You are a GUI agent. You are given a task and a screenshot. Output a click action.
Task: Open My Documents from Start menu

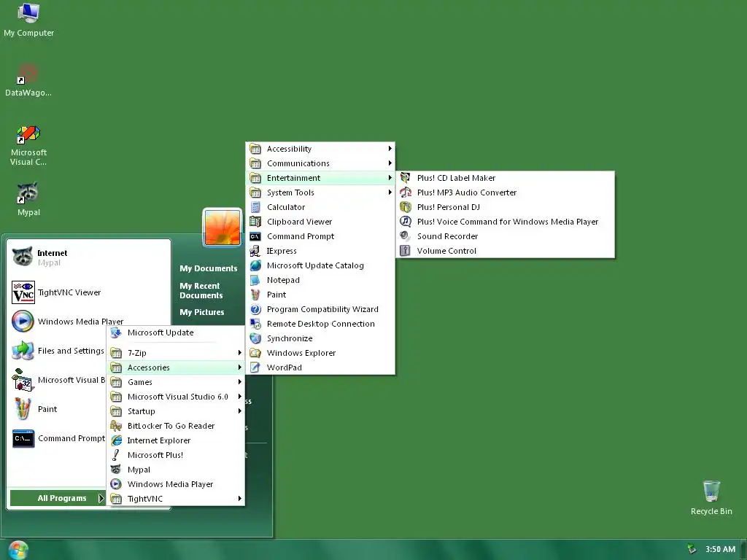(208, 268)
